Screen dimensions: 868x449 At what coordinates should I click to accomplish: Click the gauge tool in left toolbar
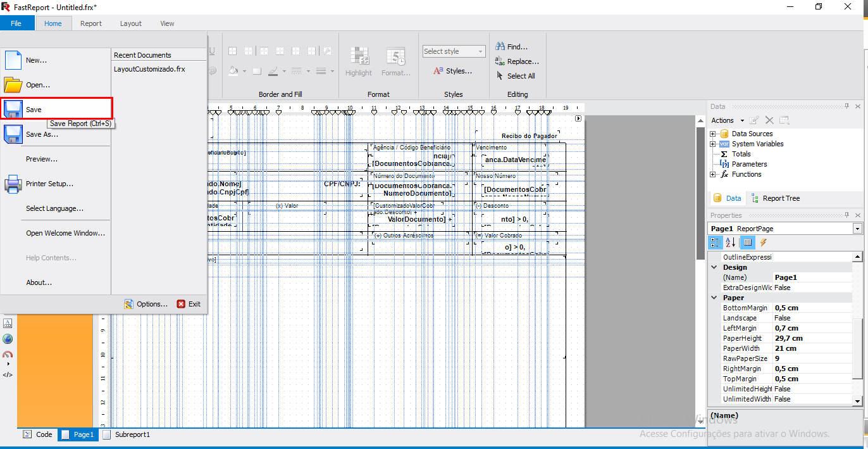pyautogui.click(x=8, y=355)
